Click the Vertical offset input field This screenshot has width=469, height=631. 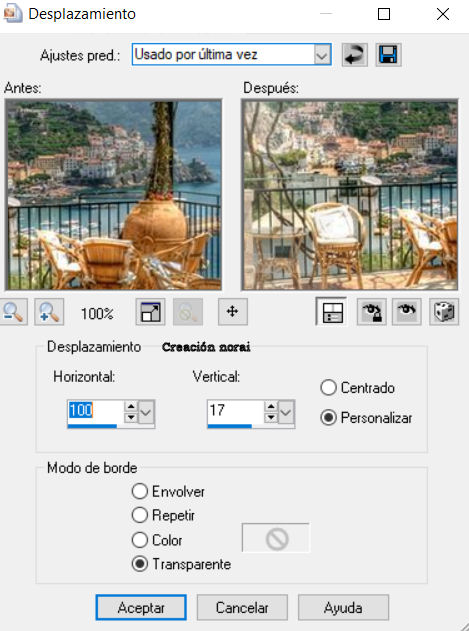click(x=236, y=412)
